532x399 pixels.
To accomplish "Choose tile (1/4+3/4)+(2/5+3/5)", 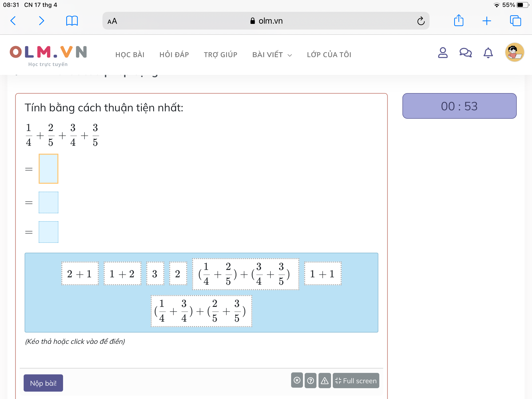I will (x=201, y=311).
